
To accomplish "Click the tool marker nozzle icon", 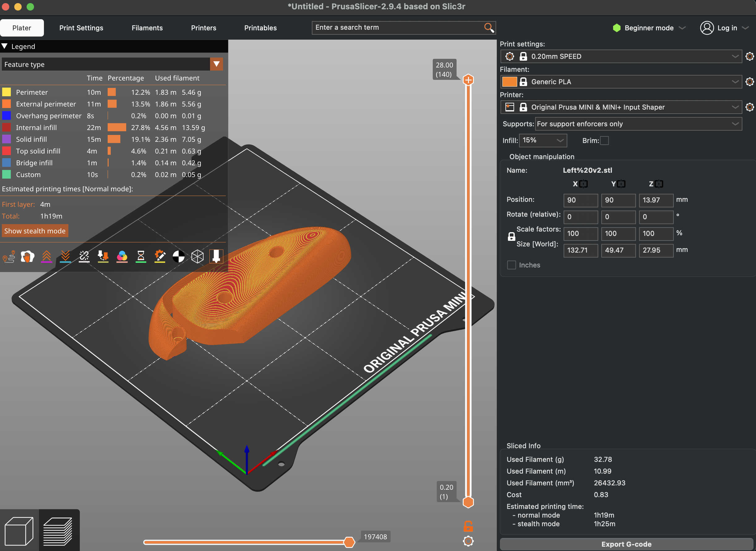I will click(x=216, y=257).
